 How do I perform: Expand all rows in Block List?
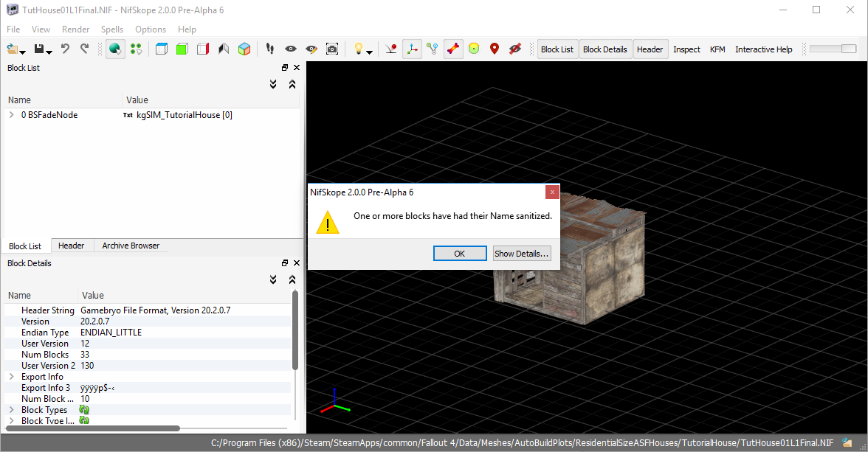[x=273, y=84]
